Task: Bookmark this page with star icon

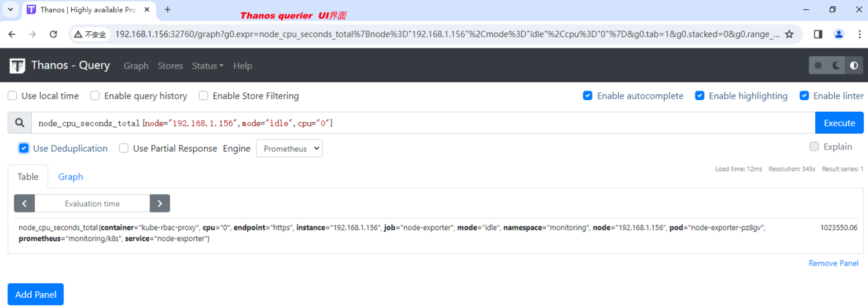Action: (789, 34)
